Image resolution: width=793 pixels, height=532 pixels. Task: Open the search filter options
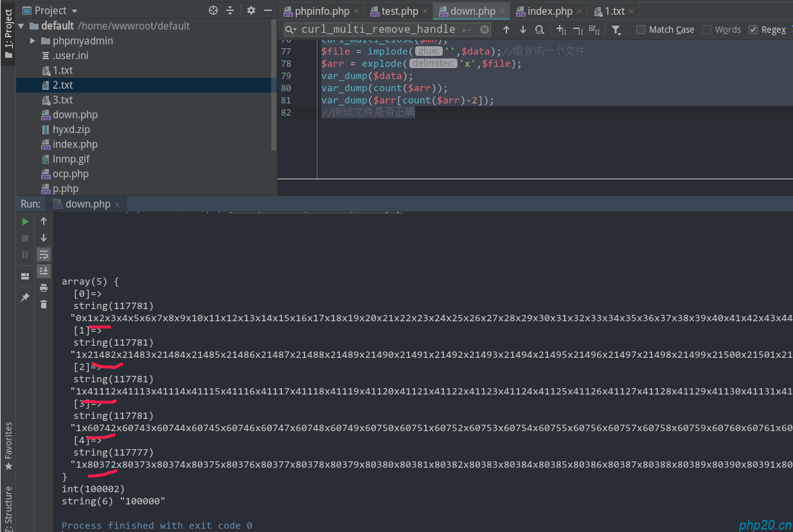click(x=616, y=30)
